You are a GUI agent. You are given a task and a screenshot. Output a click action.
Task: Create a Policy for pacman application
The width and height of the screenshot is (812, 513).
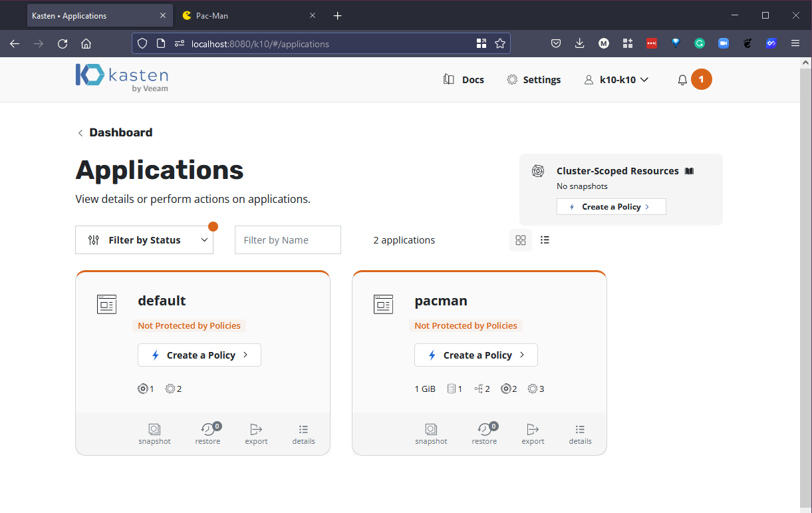[x=476, y=355]
